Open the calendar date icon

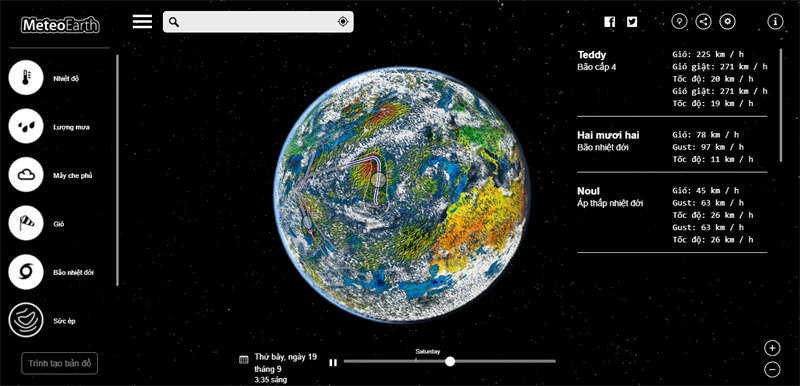click(x=244, y=360)
